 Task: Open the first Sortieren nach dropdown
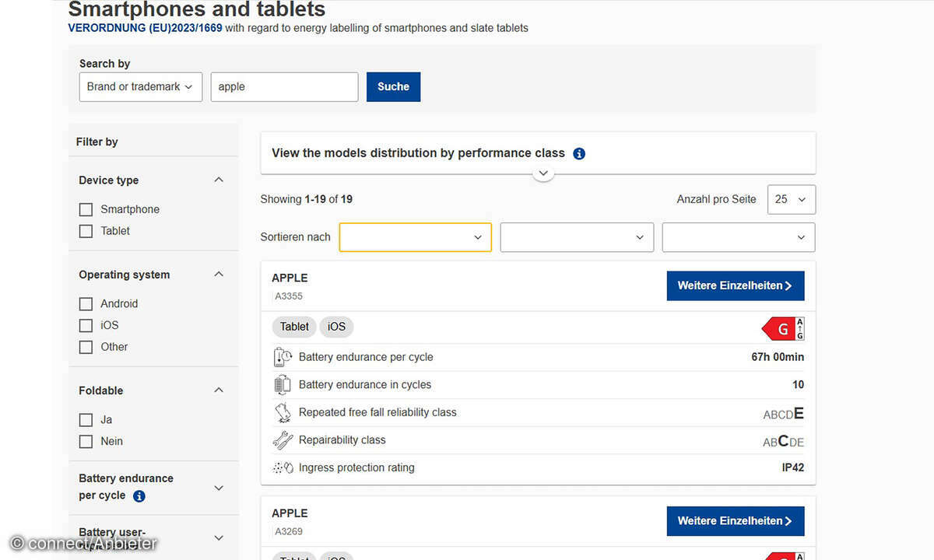415,237
